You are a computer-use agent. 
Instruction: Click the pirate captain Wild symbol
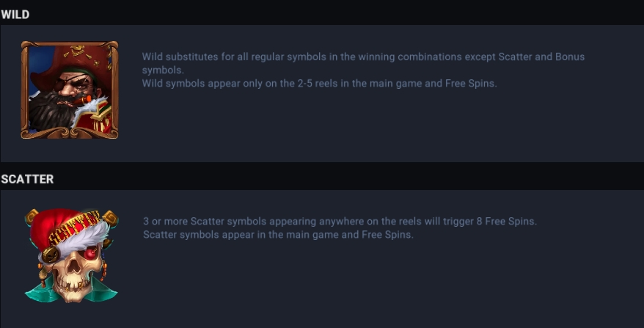pyautogui.click(x=70, y=90)
